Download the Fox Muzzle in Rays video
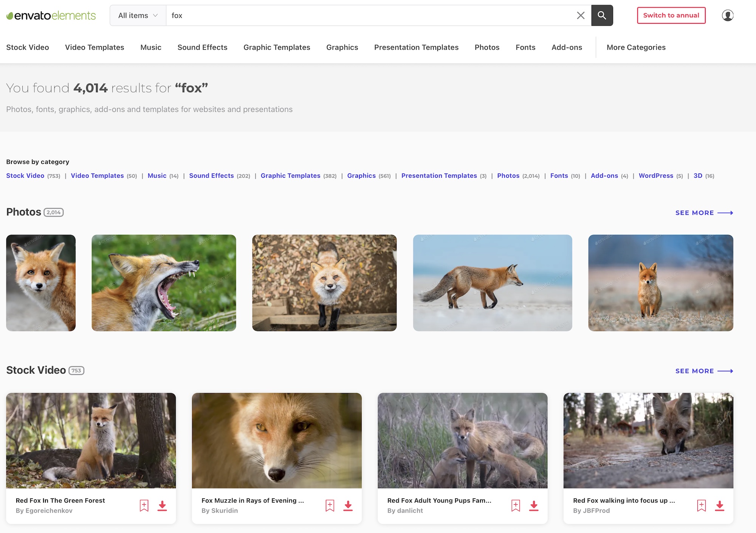756x533 pixels. pos(348,505)
